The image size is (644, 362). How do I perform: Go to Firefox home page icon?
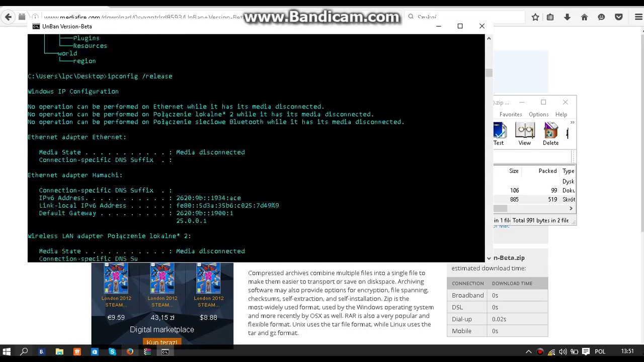pyautogui.click(x=584, y=17)
